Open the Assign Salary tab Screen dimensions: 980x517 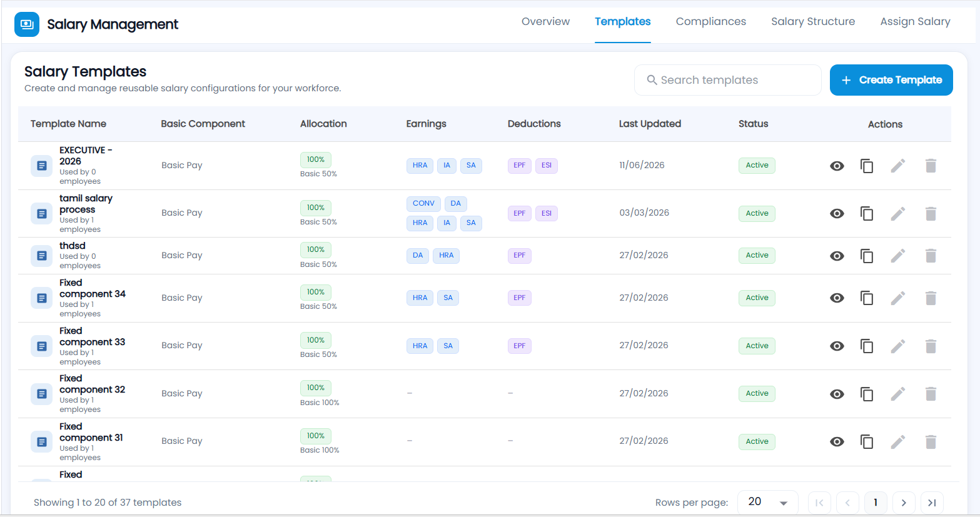point(915,21)
